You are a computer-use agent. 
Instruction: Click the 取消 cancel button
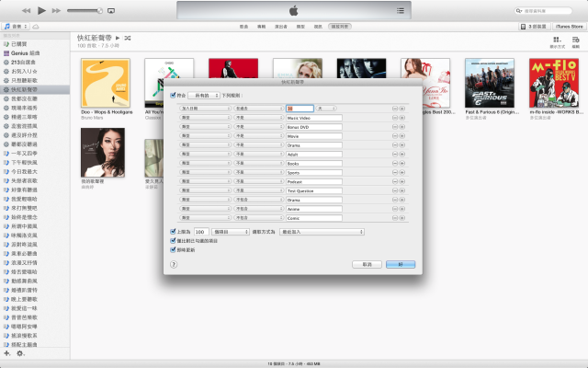367,264
